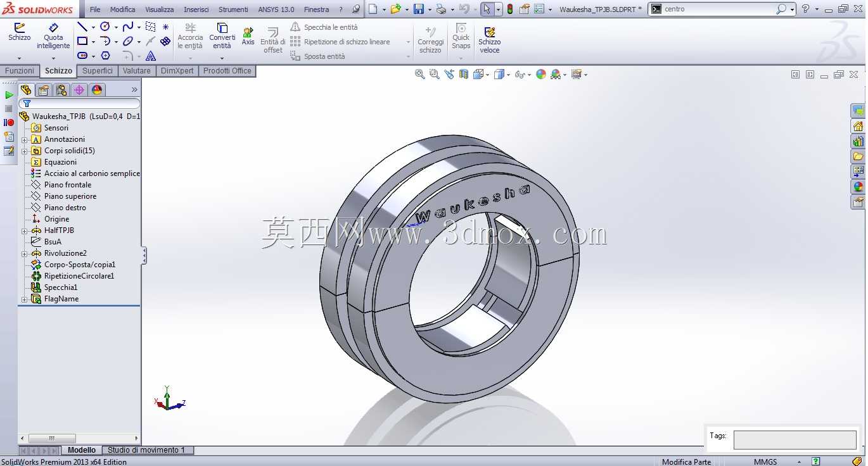Open the DisplayManager panel tab
This screenshot has width=868, height=466.
[97, 90]
